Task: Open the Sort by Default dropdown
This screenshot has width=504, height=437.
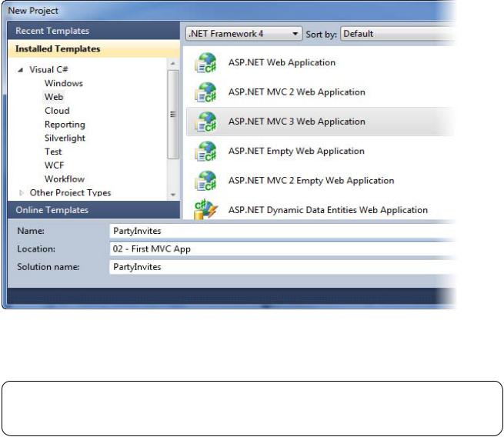Action: [398, 34]
